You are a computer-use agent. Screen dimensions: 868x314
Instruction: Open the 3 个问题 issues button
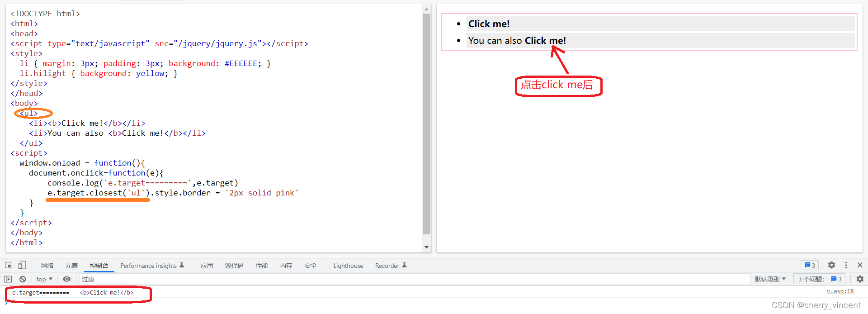820,279
